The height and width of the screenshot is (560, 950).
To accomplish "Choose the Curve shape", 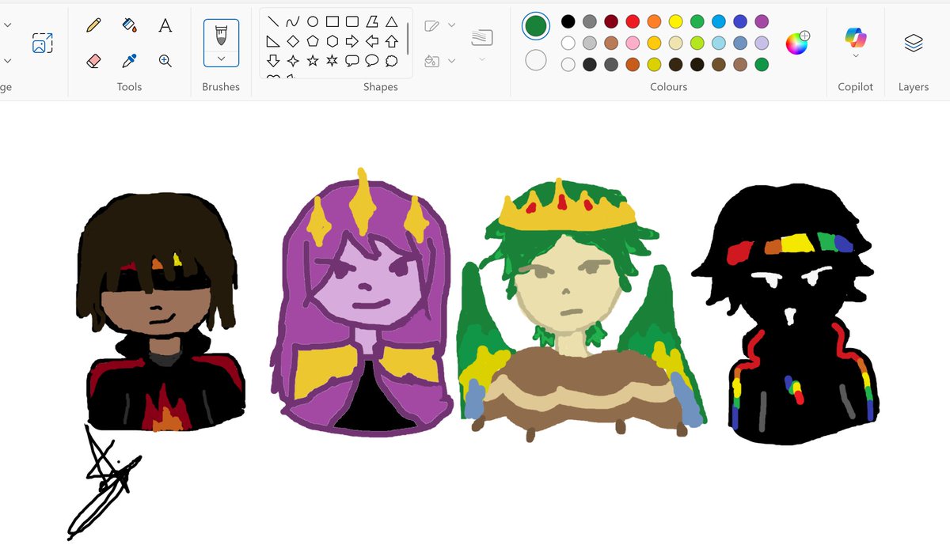I will coord(293,22).
